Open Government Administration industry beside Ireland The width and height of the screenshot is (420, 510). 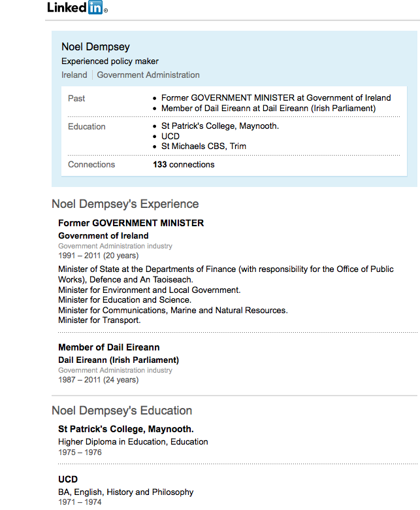pos(148,75)
